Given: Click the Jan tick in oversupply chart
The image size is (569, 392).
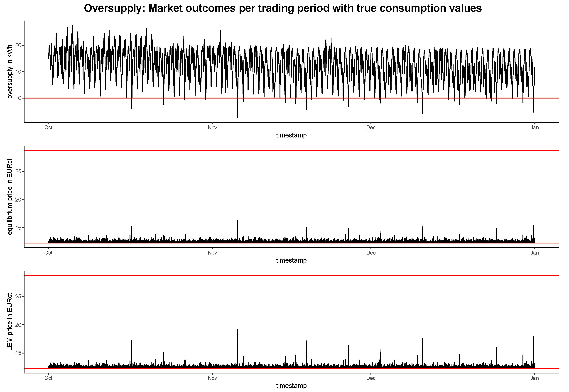Looking at the screenshot, I should (534, 127).
